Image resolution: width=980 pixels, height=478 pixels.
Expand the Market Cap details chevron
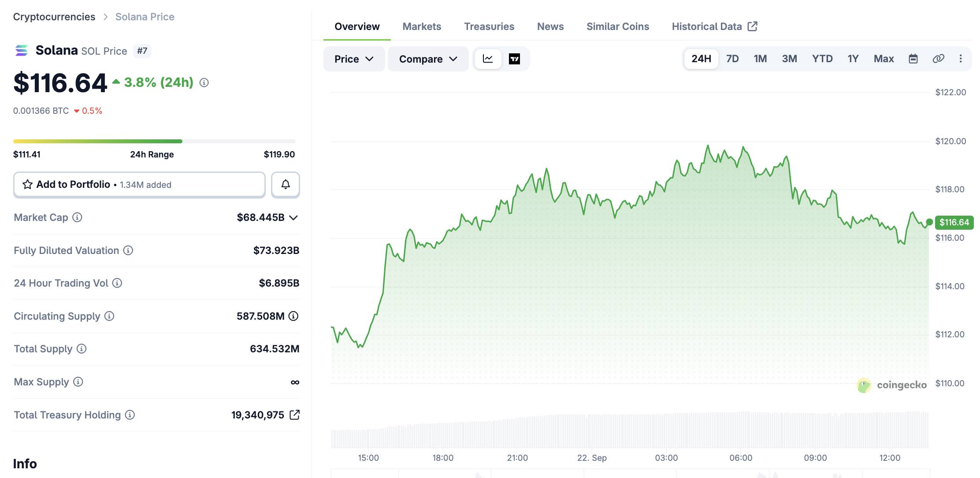[x=293, y=218]
